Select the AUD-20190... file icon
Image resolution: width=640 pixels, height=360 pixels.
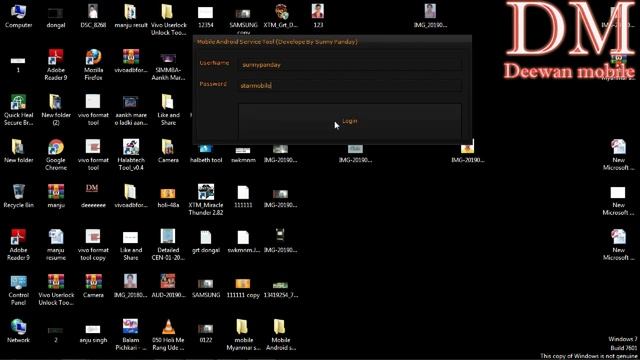coord(168,286)
